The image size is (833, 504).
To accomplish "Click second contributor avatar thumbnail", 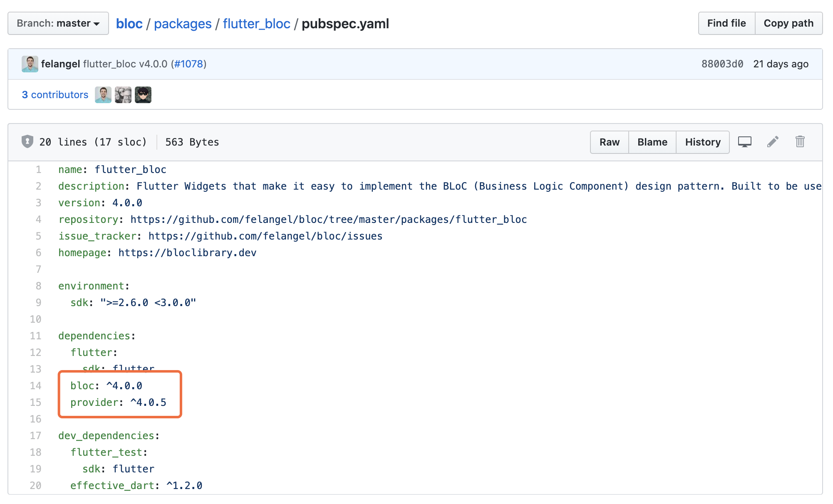I will [123, 95].
